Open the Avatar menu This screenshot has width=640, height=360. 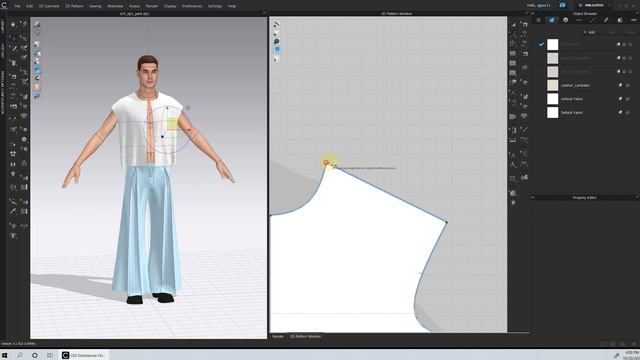[x=134, y=6]
